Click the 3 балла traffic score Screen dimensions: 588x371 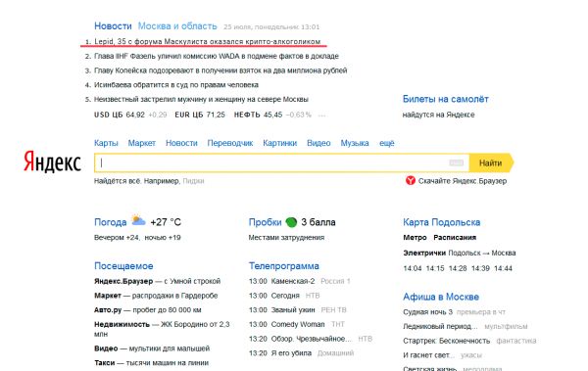tap(318, 222)
